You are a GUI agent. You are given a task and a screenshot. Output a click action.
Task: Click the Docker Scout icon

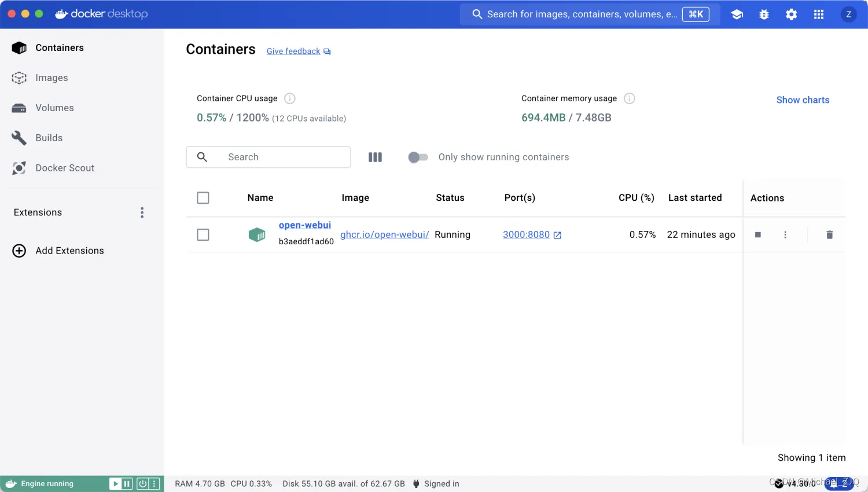click(19, 168)
